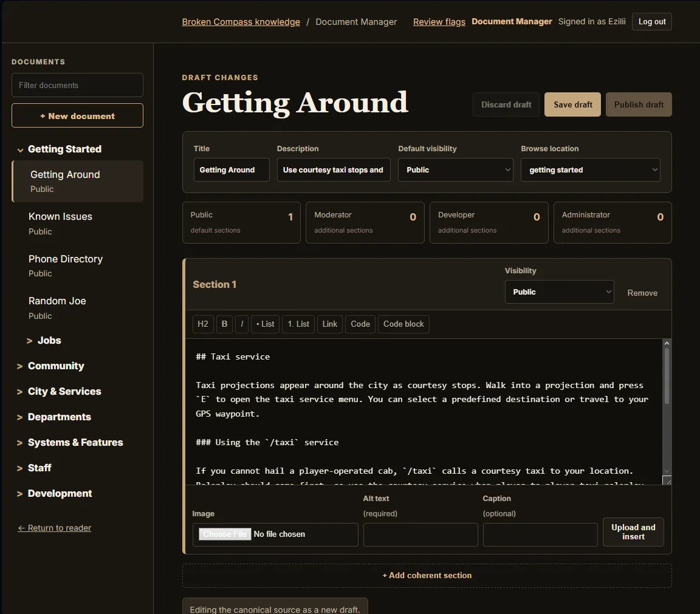Click the editor resize handle corner
This screenshot has width=700, height=614.
(667, 480)
